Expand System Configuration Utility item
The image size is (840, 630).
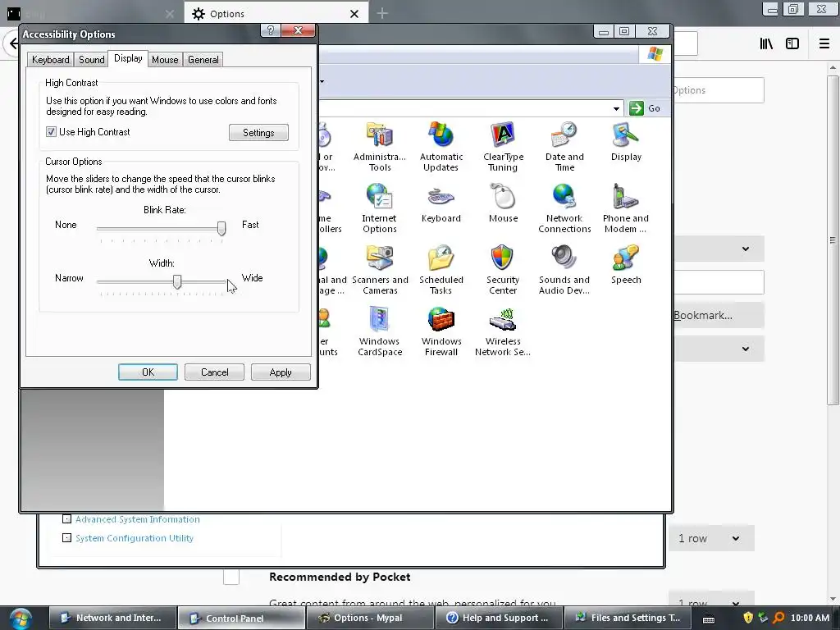pos(66,538)
